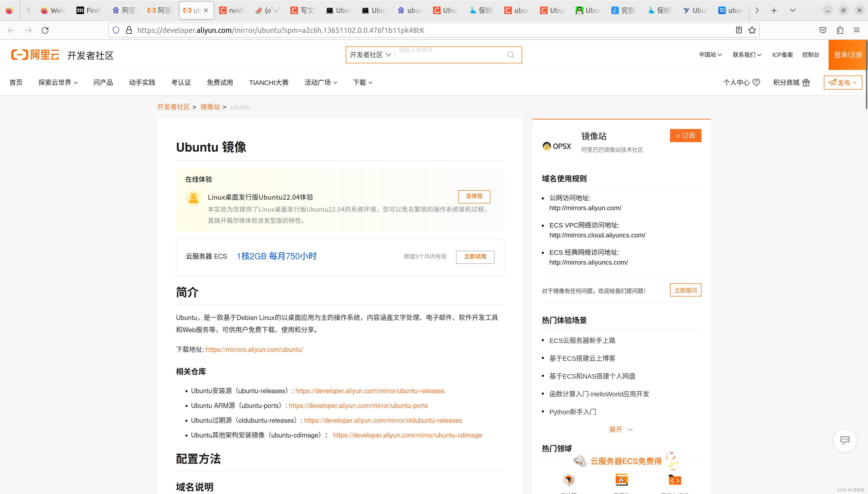Image resolution: width=868 pixels, height=494 pixels.
Task: Click the Aliyun logo
Action: point(35,55)
